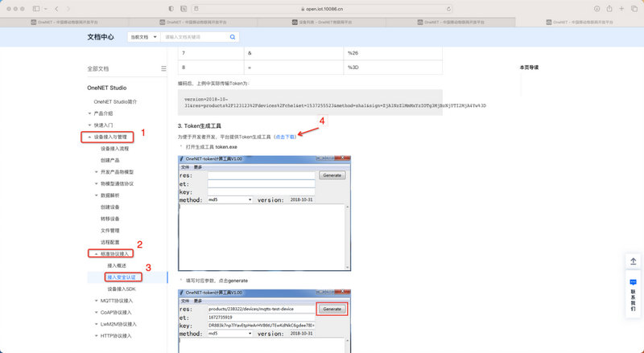The width and height of the screenshot is (644, 353).
Task: Click the back-to-top arrow icon
Action: click(633, 261)
